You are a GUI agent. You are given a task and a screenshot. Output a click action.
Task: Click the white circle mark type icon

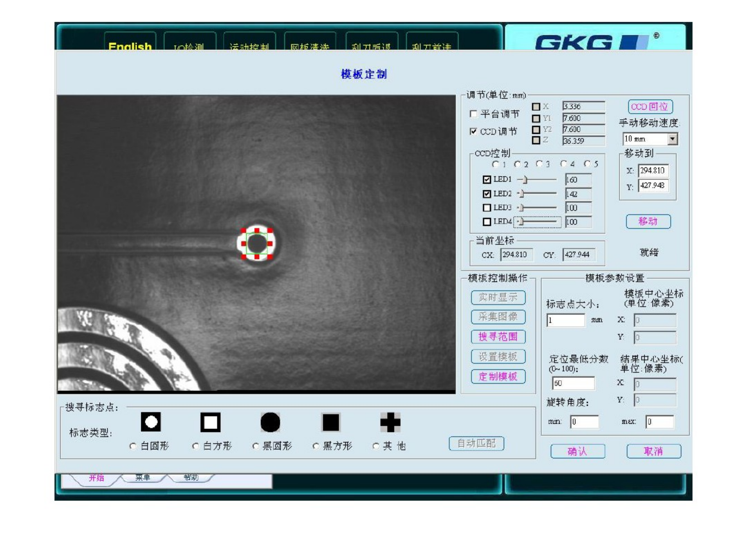coord(151,422)
